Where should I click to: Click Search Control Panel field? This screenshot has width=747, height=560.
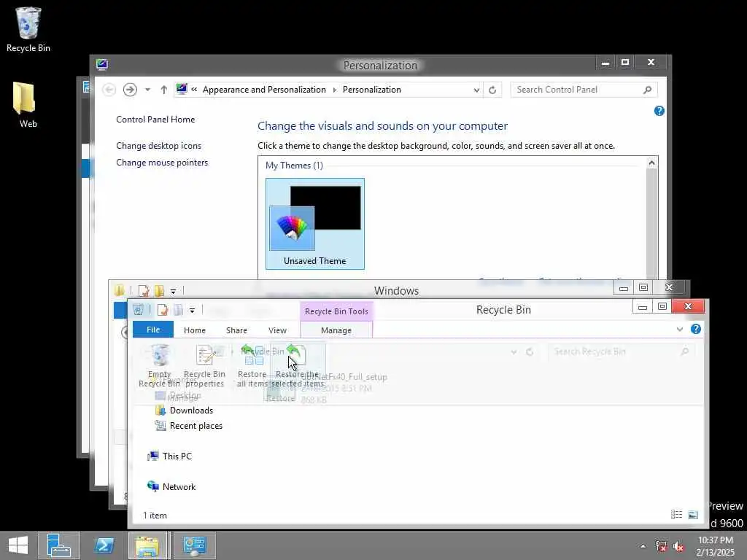point(584,90)
